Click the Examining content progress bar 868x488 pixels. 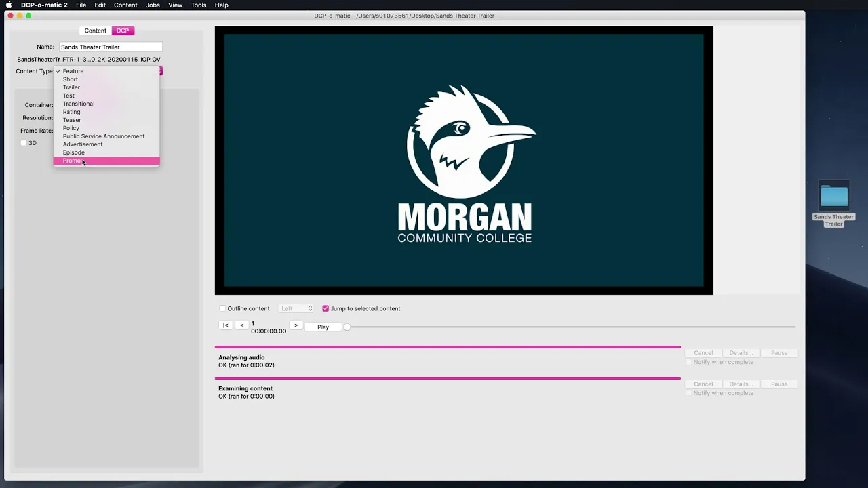(448, 378)
